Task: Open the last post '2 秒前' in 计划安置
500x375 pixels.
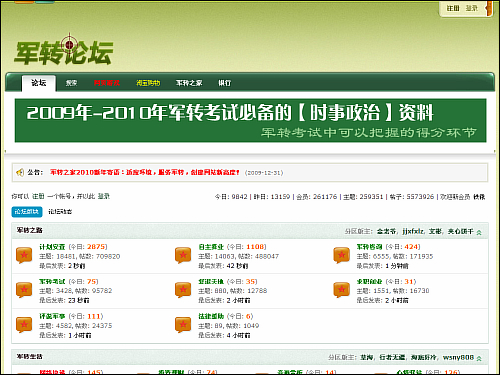Action: [77, 266]
